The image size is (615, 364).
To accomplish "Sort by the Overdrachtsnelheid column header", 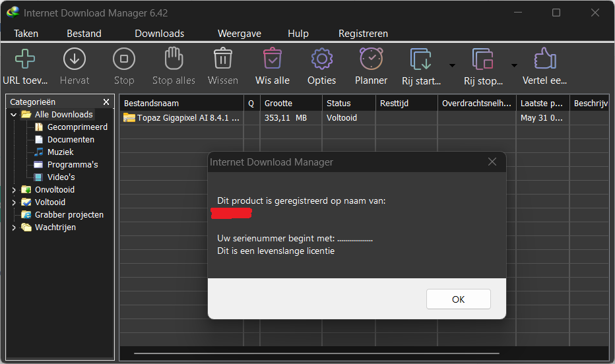I will click(476, 104).
